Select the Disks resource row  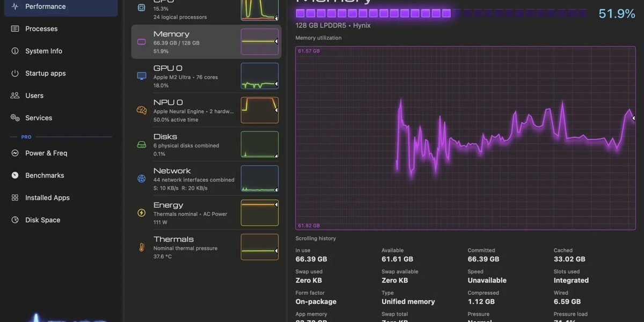[206, 145]
